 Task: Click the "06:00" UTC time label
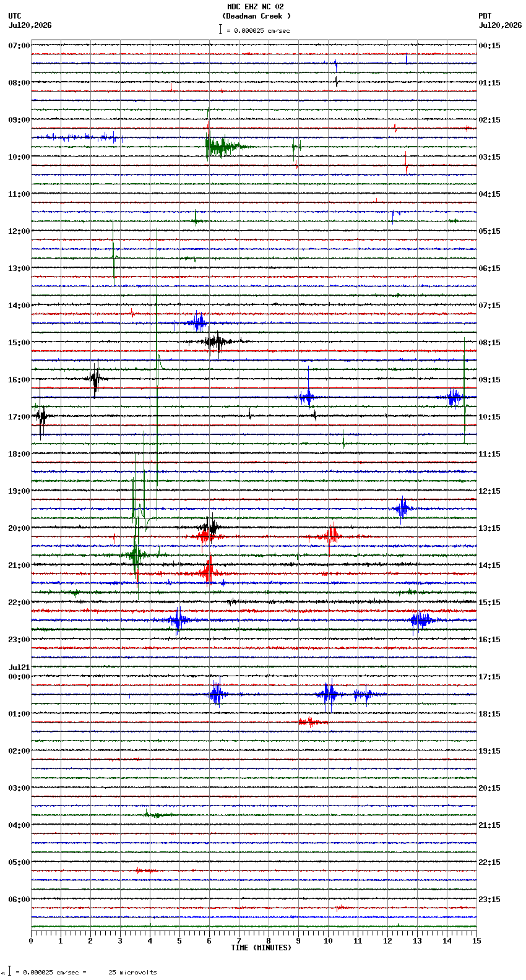point(19,900)
